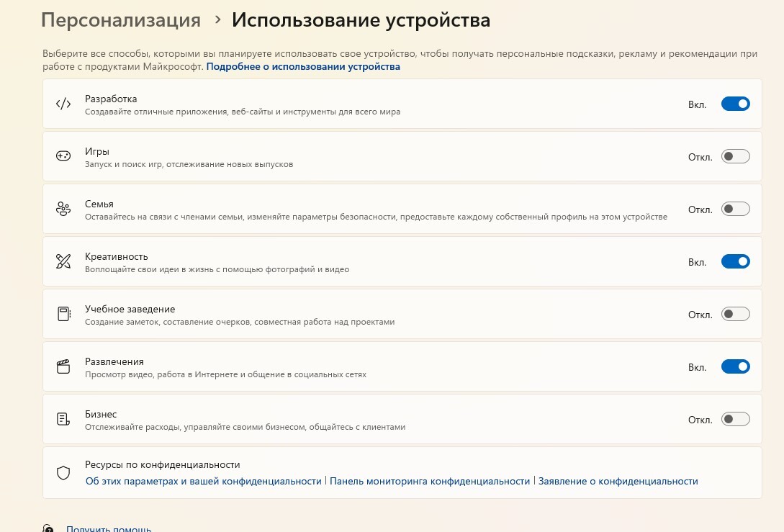The width and height of the screenshot is (784, 532).
Task: Switch on the Бизнес toggle
Action: [x=735, y=419]
